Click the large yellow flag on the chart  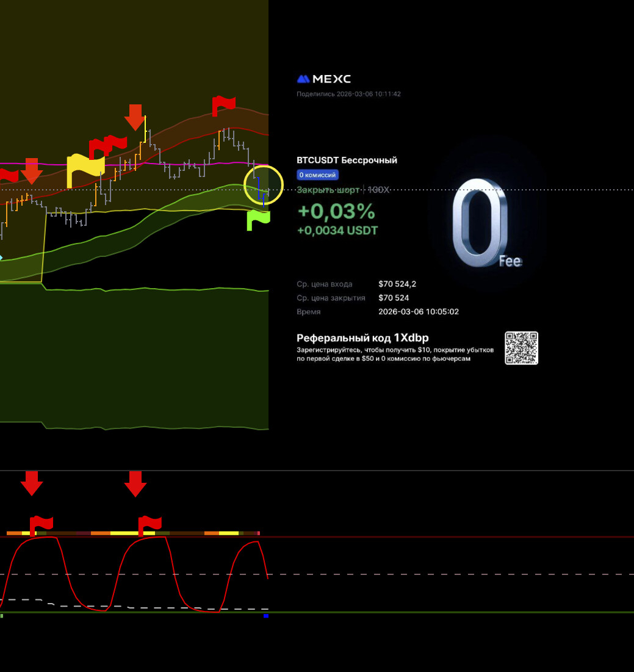point(84,168)
